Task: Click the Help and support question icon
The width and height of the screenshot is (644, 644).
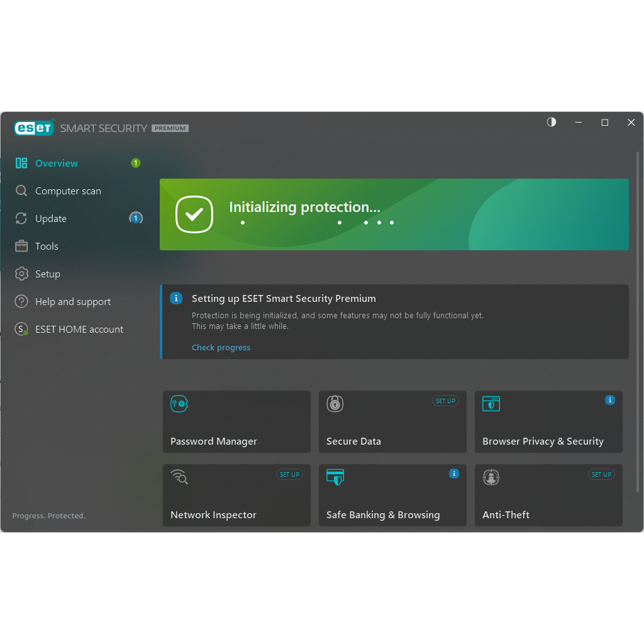Action: (21, 301)
